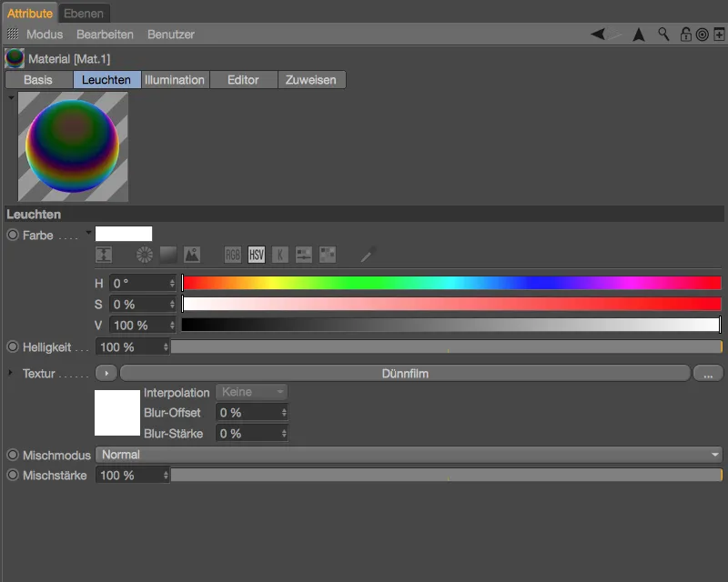Switch to the Attribute tab
This screenshot has width=728, height=582.
click(30, 14)
